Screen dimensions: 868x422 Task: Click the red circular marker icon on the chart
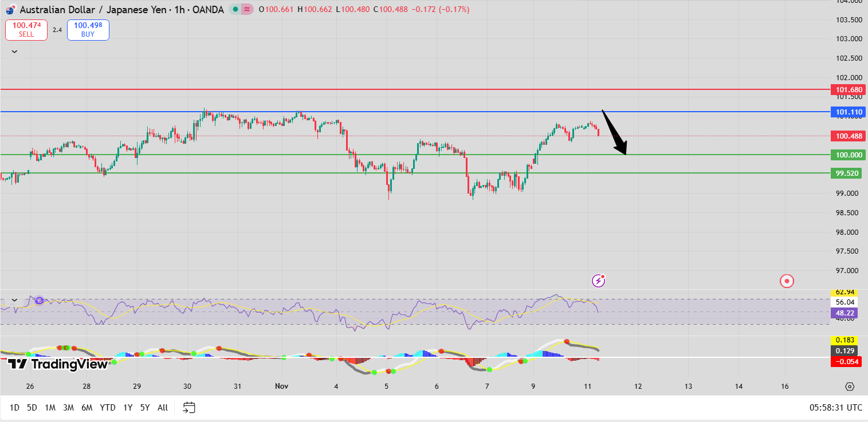[786, 281]
